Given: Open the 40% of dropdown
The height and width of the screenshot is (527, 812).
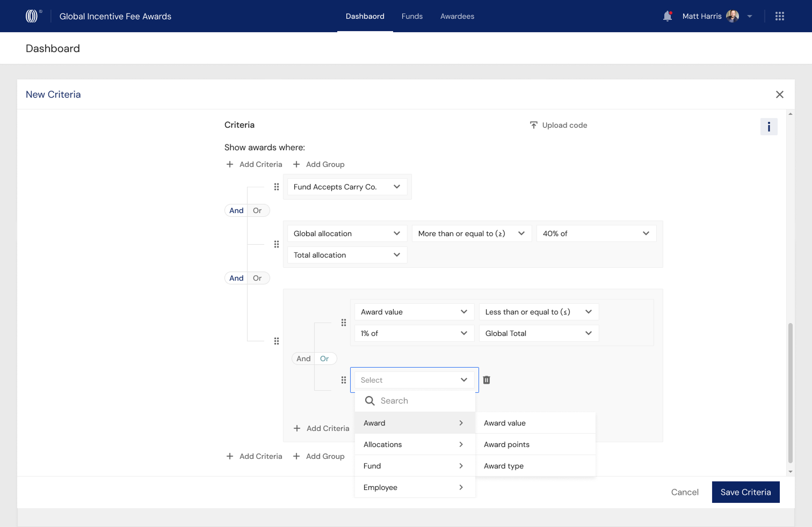Looking at the screenshot, I should [596, 233].
